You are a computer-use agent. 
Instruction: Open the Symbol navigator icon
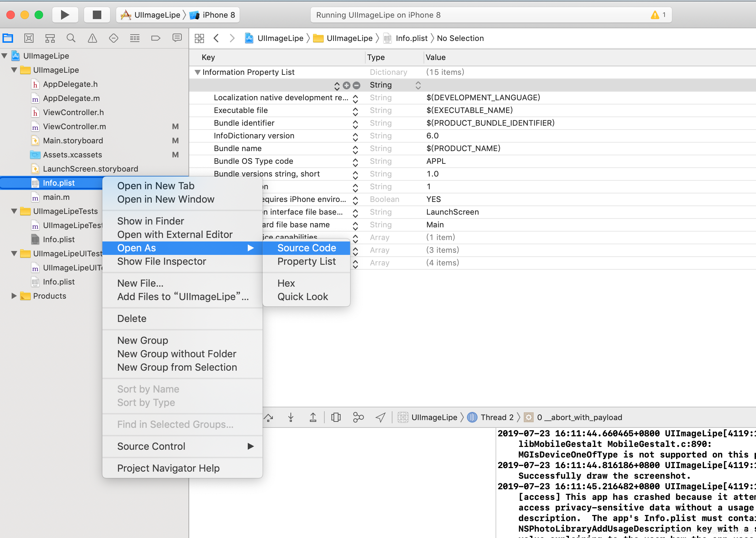pos(50,38)
